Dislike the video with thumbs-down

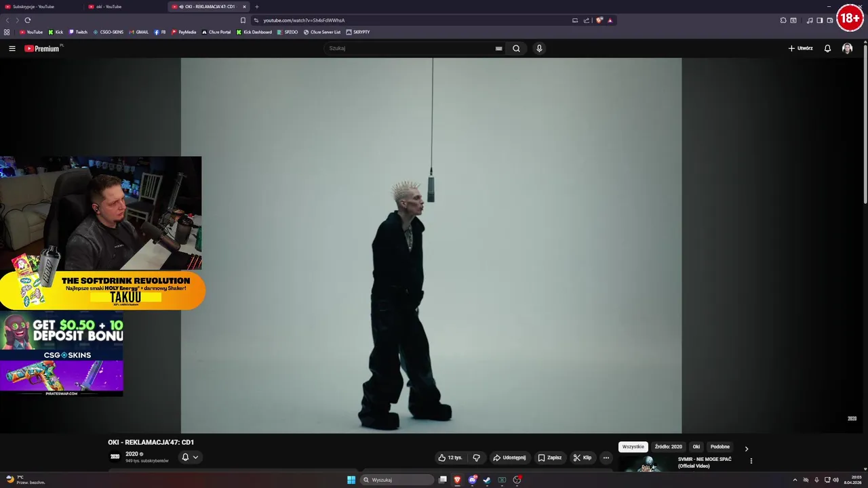(x=476, y=457)
